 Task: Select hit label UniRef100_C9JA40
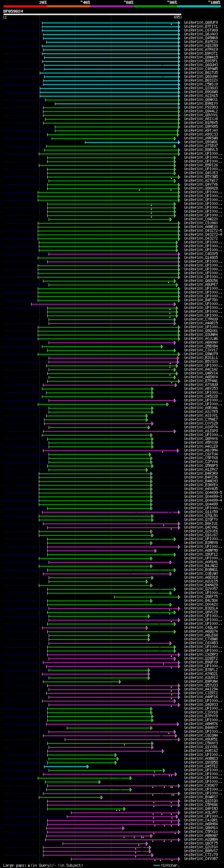(x=201, y=223)
